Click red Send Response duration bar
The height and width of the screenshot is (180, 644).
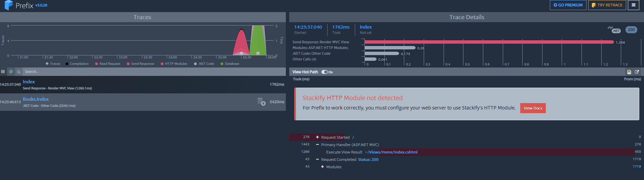[x=489, y=42]
